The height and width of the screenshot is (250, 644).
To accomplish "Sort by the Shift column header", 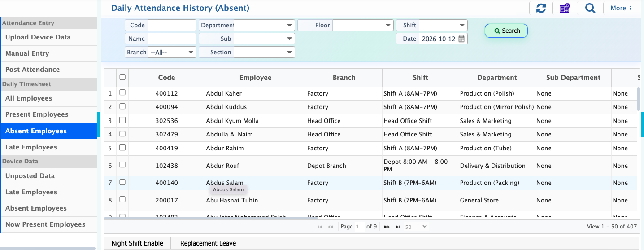I will [x=420, y=78].
